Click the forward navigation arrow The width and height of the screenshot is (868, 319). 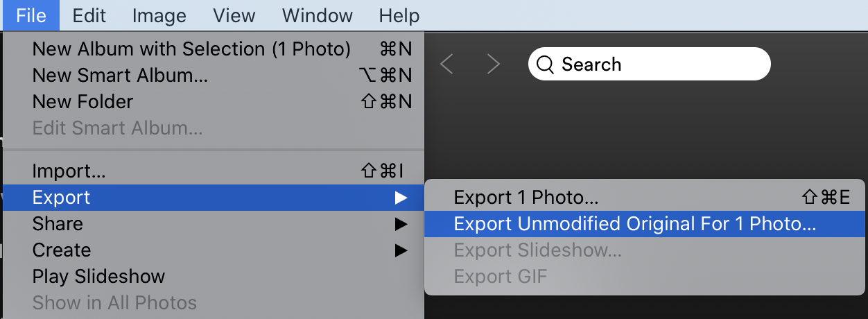tap(493, 64)
